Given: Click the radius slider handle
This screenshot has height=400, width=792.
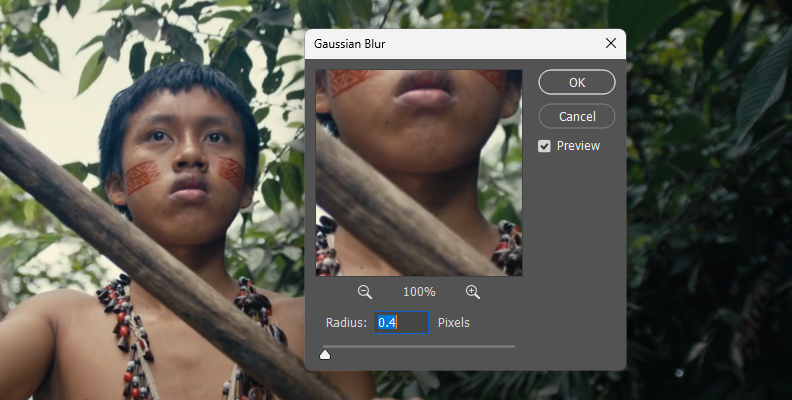Looking at the screenshot, I should click(325, 355).
